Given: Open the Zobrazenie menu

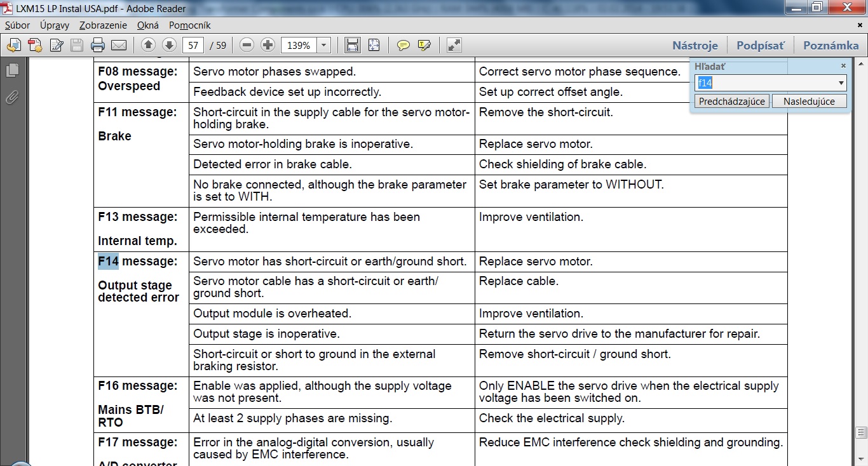Looking at the screenshot, I should 102,25.
